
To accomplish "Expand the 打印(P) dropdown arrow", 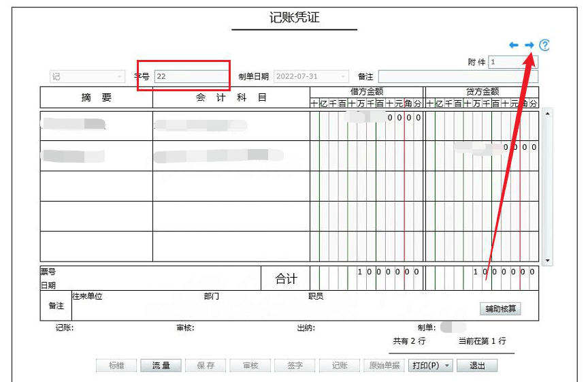I will [447, 366].
